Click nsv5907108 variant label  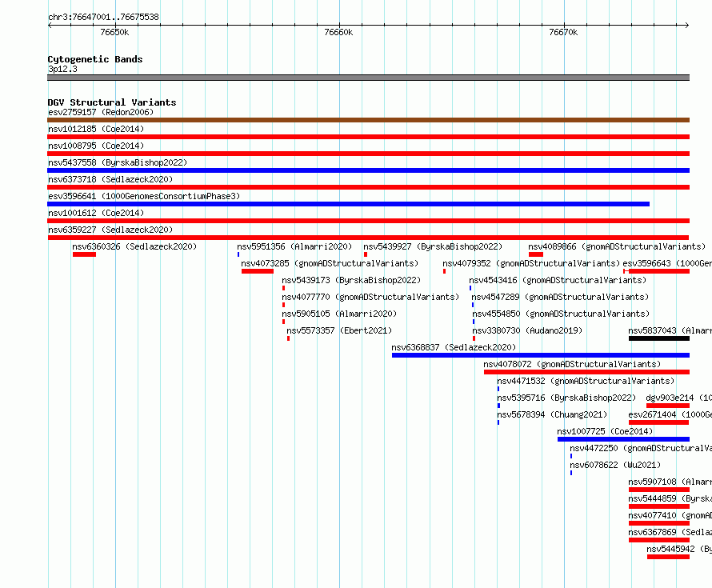pyautogui.click(x=670, y=482)
